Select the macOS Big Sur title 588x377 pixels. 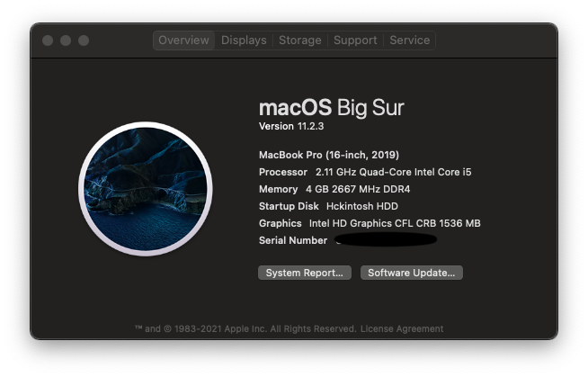pos(332,108)
